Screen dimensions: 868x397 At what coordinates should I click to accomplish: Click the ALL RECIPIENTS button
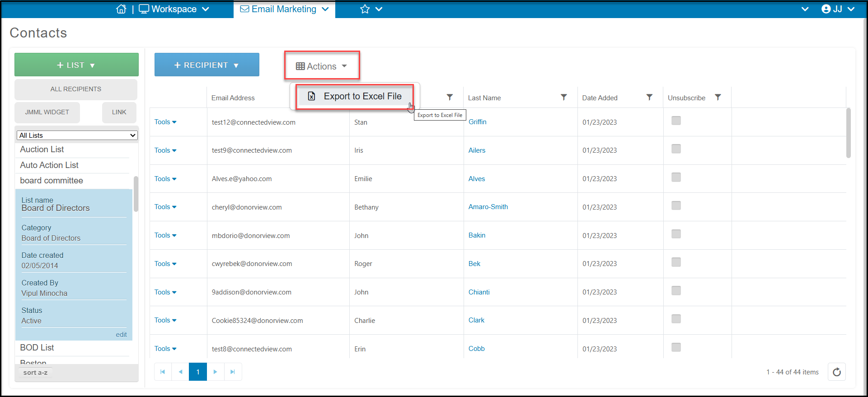(x=76, y=89)
